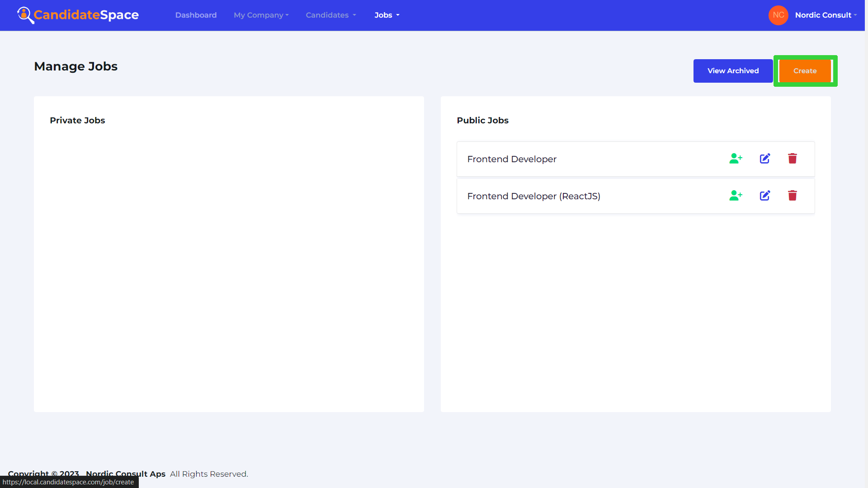Viewport: 868px width, 488px height.
Task: Click the edit icon for Frontend Developer ReactJS
Action: pos(765,196)
